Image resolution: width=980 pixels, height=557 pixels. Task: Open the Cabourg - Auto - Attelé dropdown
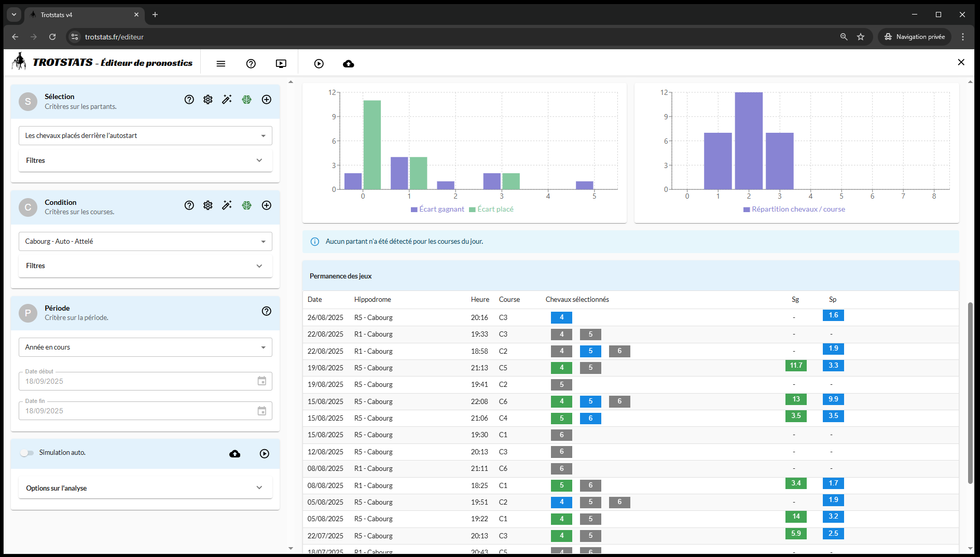pos(145,242)
